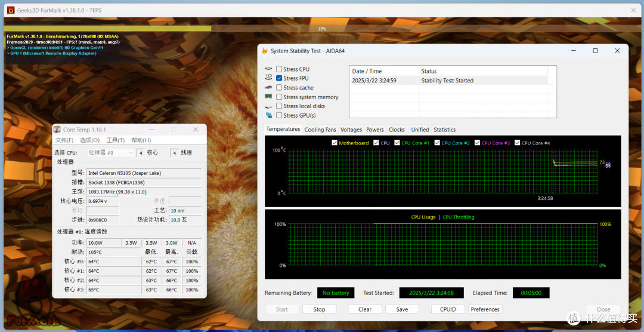Screen dimensions: 644x332
Task: Click the Test Started 2025/3/22 3:24:58 field
Action: coord(432,293)
